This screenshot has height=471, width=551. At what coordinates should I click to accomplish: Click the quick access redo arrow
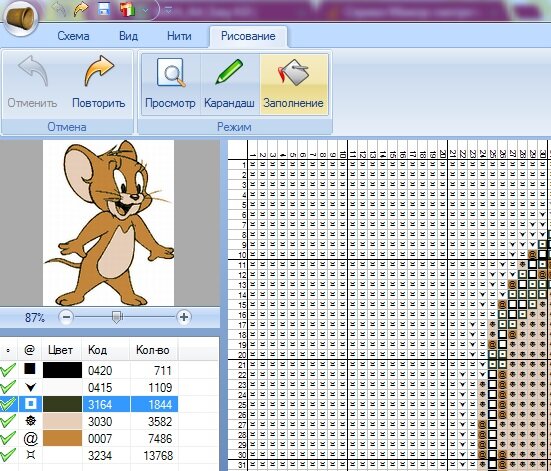point(81,9)
